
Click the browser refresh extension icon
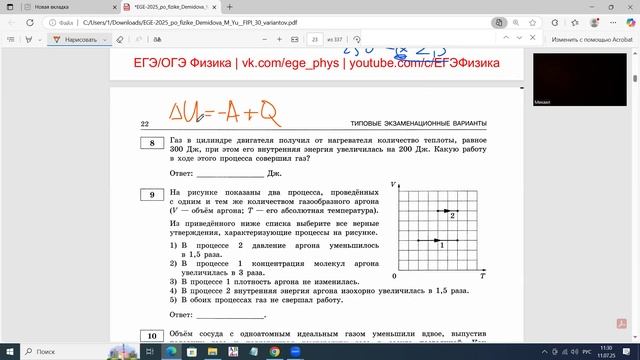point(555,23)
